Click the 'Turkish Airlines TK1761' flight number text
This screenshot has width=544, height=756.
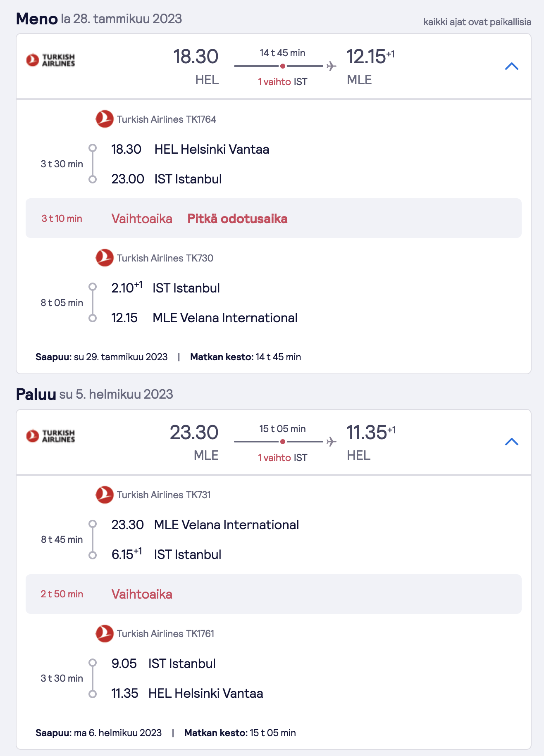coord(165,634)
